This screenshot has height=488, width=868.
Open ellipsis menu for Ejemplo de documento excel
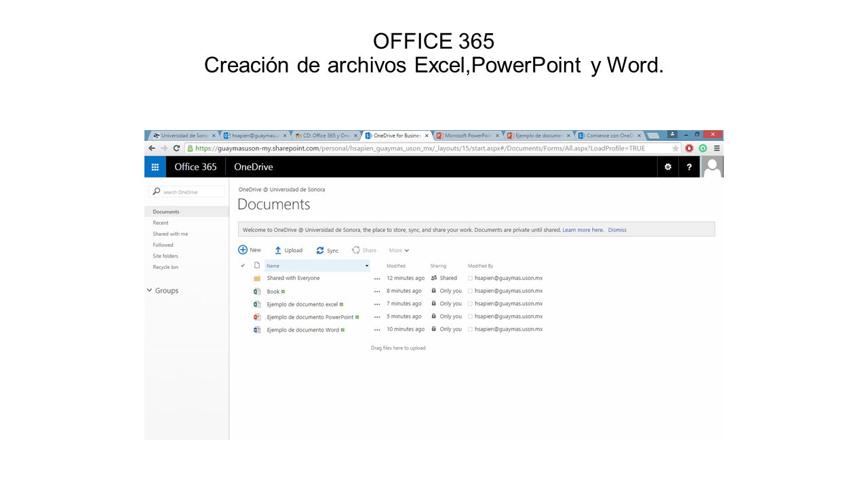tap(377, 304)
